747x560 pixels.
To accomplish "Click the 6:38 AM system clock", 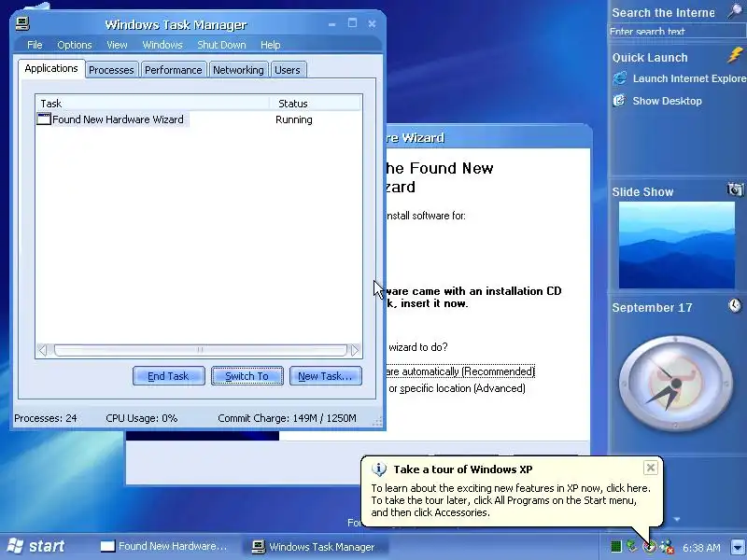I will [701, 548].
